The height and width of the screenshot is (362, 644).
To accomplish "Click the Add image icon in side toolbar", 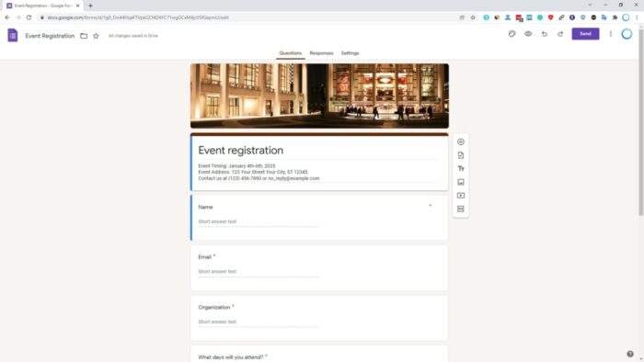I will click(460, 182).
